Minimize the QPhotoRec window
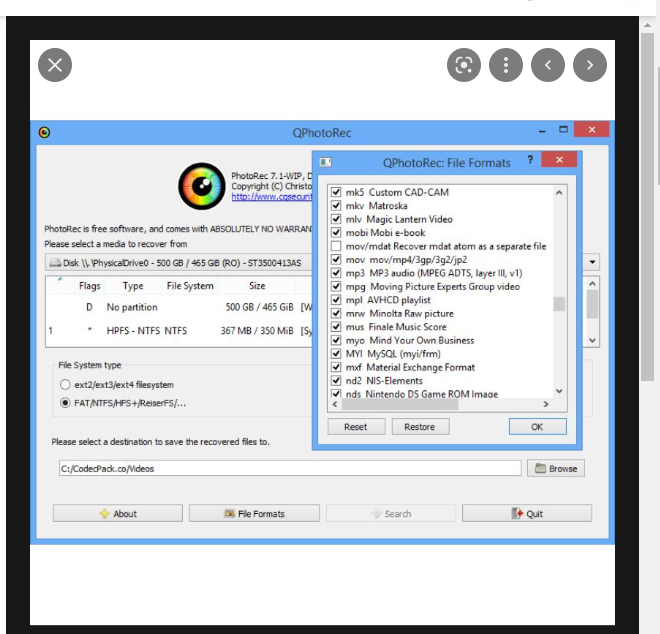The image size is (660, 634). click(x=542, y=131)
